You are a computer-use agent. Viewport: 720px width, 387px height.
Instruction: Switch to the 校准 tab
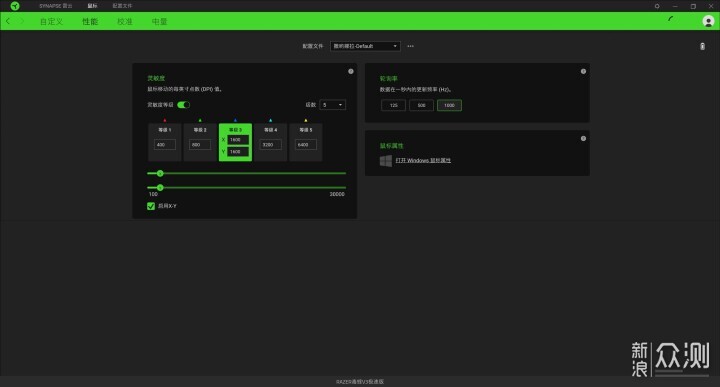tap(125, 21)
